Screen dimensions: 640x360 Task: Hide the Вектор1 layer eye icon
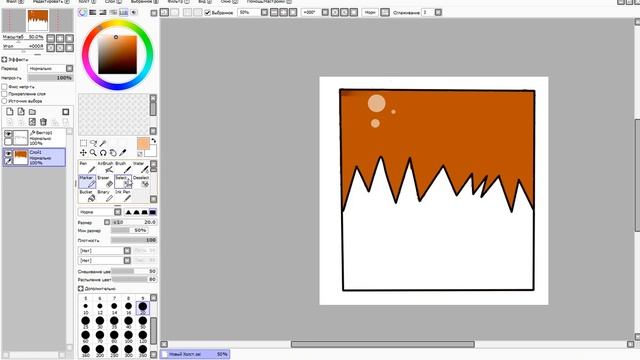[x=8, y=134]
